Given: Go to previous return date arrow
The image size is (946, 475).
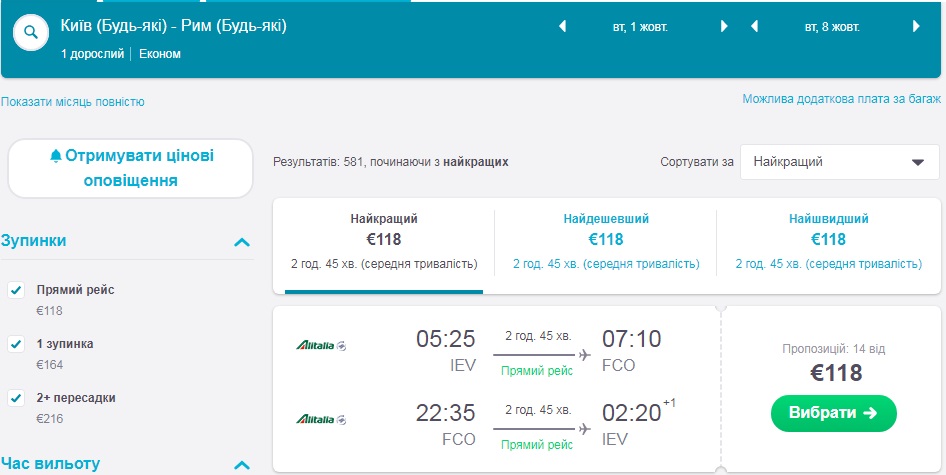Looking at the screenshot, I should pos(755,27).
